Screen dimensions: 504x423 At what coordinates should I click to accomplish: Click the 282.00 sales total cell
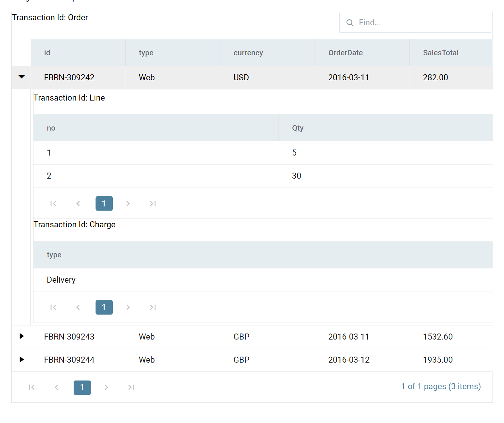(451, 77)
